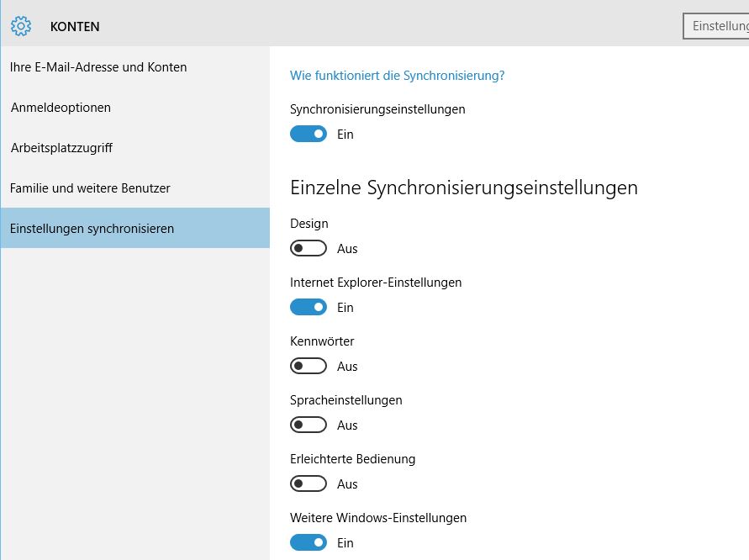Viewport: 749px width, 560px height.
Task: Enable the Spracheinstellungen toggle
Action: coord(309,425)
